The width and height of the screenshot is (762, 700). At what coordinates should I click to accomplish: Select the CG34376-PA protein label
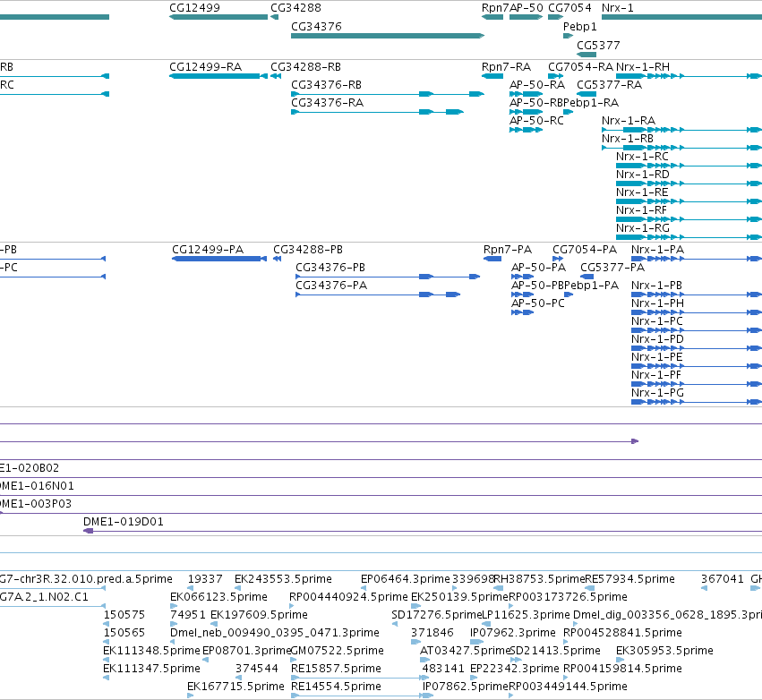pos(331,286)
